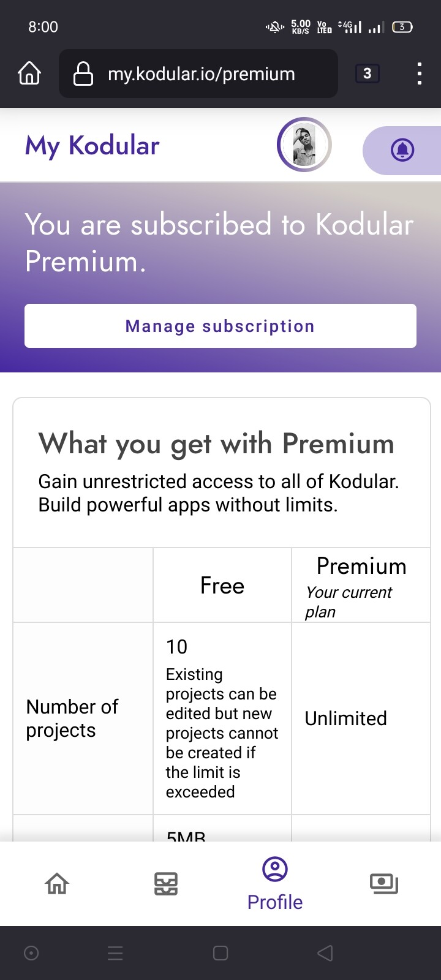The height and width of the screenshot is (980, 441).
Task: Tap the circle icon in system navigation
Action: tap(31, 953)
